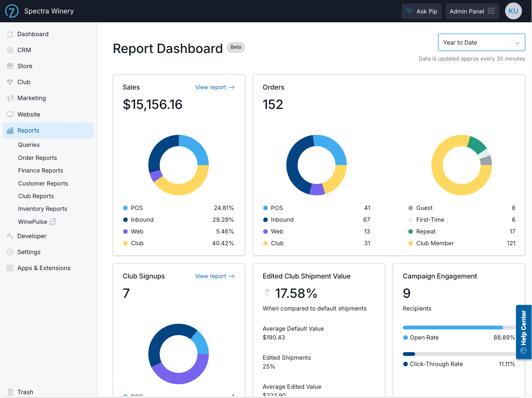Viewport: 532px width, 398px height.
Task: Open Customer Reports
Action: point(43,183)
